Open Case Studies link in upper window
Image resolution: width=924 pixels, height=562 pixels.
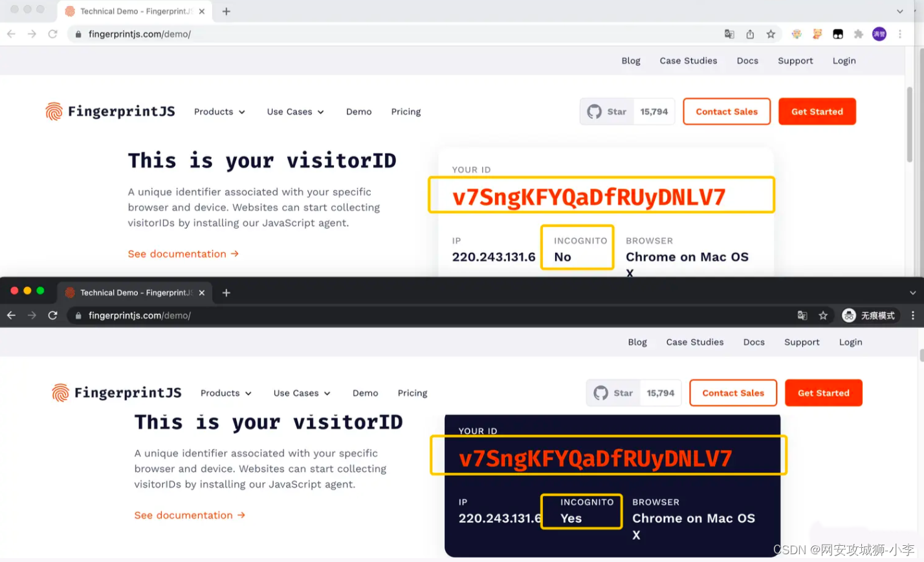tap(688, 61)
